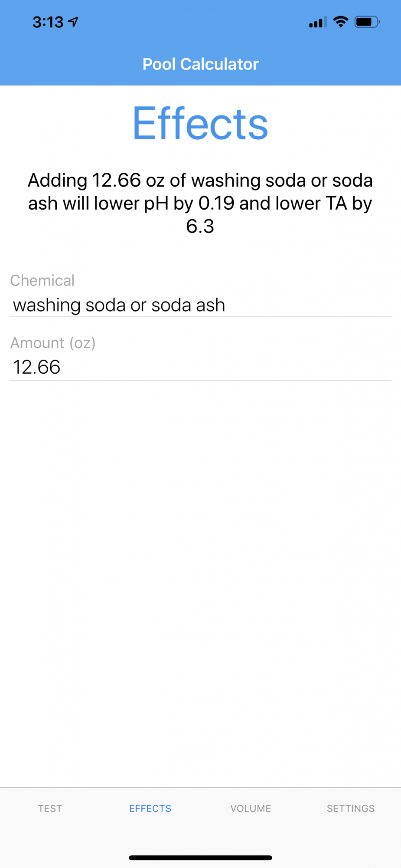The height and width of the screenshot is (868, 401).
Task: Tap the empty area below the Amount field
Action: [x=200, y=582]
